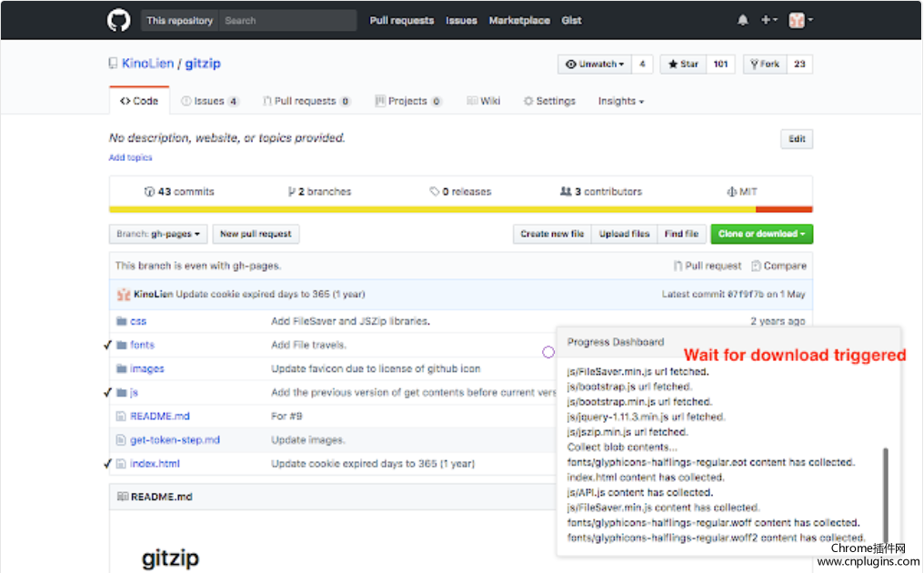
Task: Click Upload files button
Action: [x=624, y=234]
